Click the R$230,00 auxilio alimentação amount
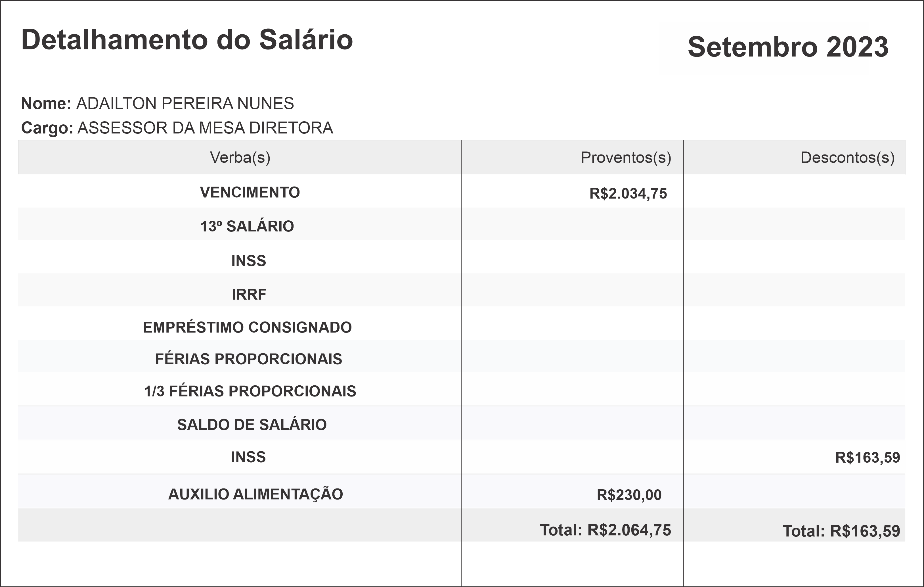 tap(629, 495)
